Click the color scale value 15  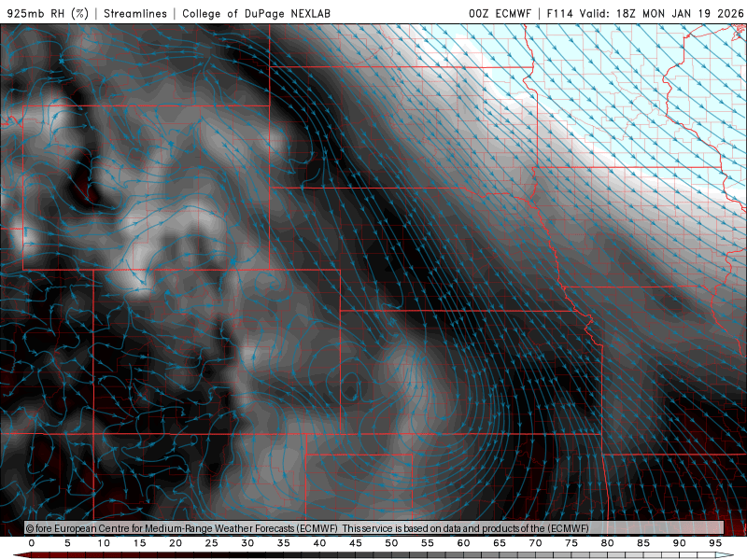pos(139,543)
